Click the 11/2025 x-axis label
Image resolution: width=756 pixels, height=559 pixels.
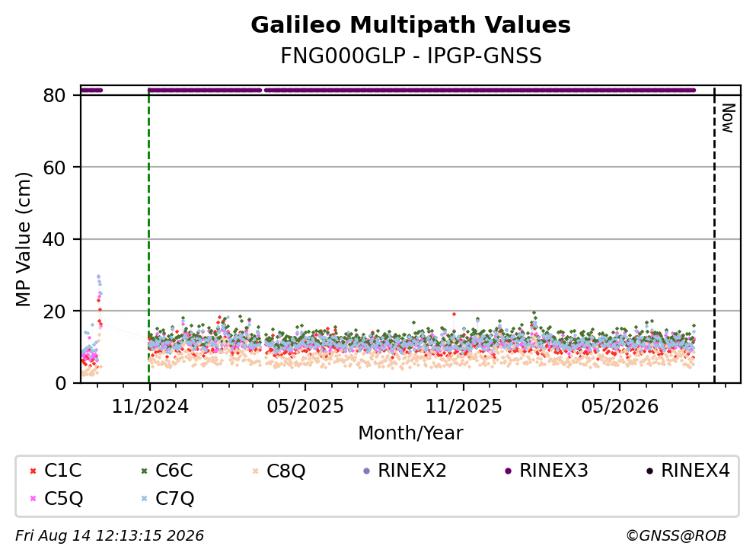point(464,407)
